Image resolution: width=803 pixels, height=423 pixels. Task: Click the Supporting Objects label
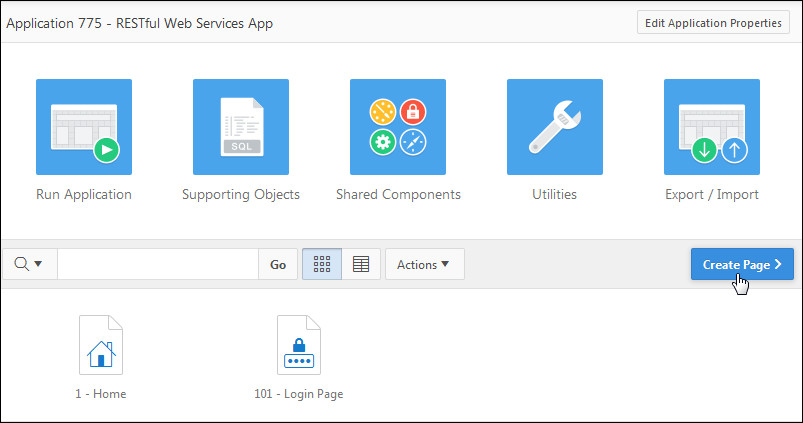click(x=241, y=195)
